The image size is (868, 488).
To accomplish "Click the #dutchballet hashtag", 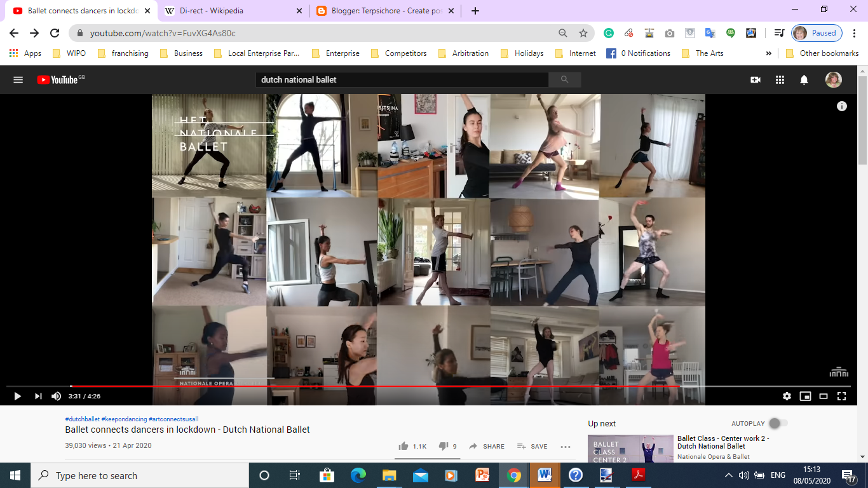I will 82,419.
